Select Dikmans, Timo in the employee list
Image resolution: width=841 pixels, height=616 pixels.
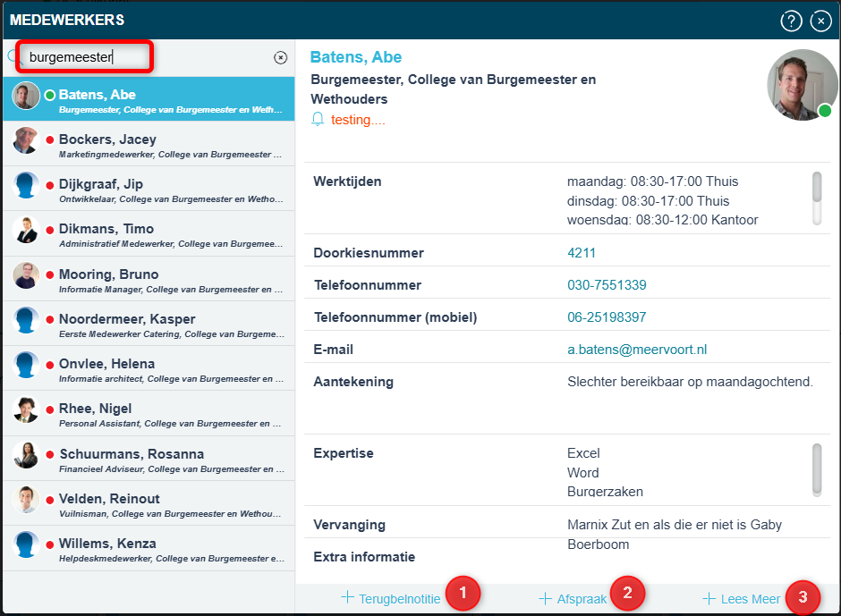click(x=149, y=233)
